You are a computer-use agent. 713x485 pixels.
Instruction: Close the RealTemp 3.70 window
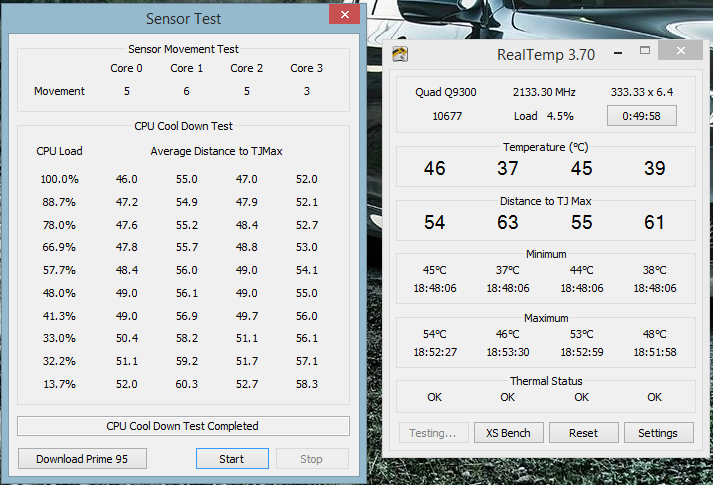click(x=680, y=50)
